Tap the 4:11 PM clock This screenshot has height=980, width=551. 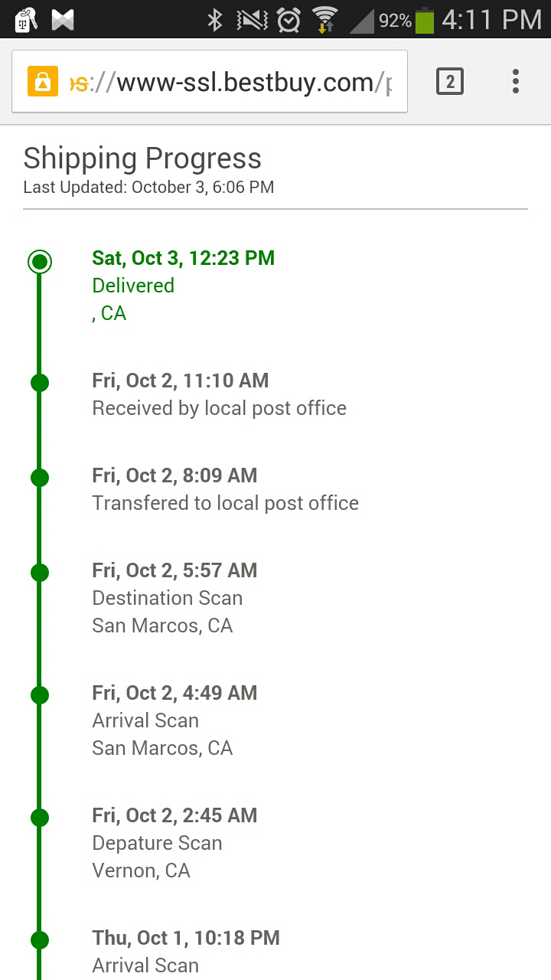pyautogui.click(x=491, y=20)
